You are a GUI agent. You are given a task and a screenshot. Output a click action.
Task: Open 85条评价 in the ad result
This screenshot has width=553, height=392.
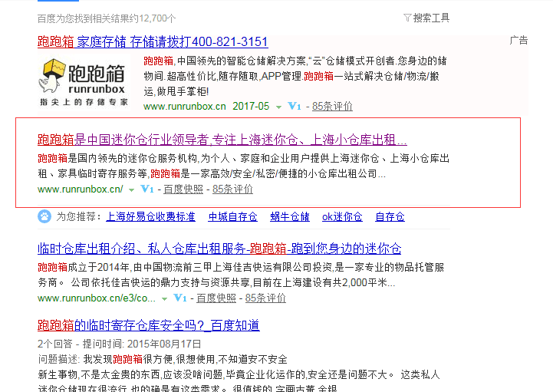(332, 106)
